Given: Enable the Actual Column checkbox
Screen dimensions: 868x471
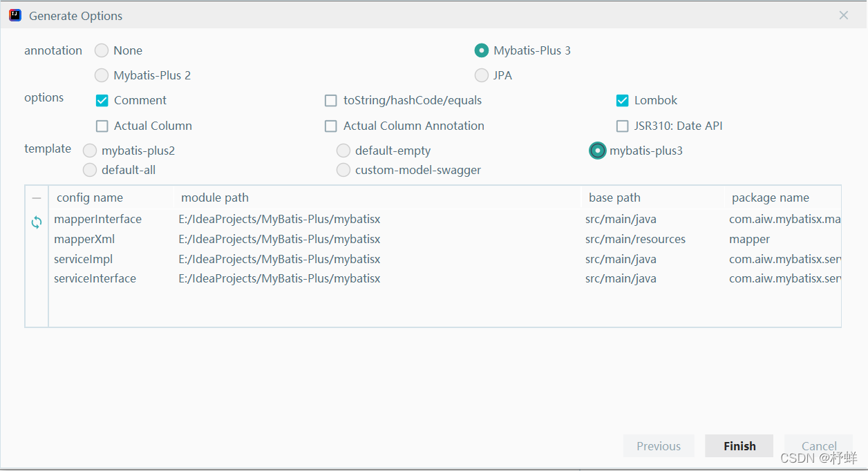Looking at the screenshot, I should click(x=102, y=126).
